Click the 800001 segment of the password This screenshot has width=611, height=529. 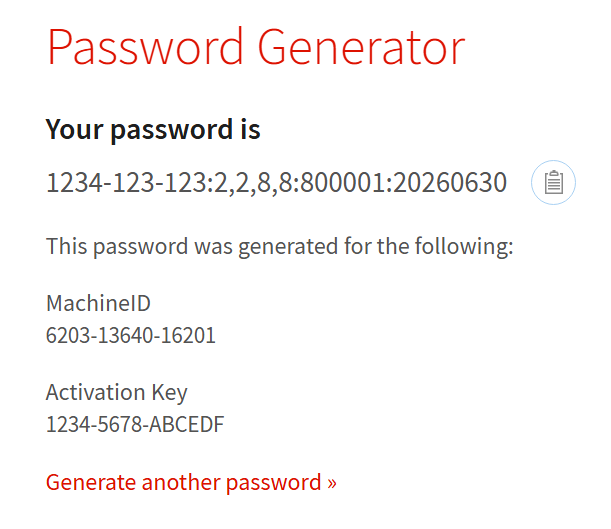coord(342,182)
